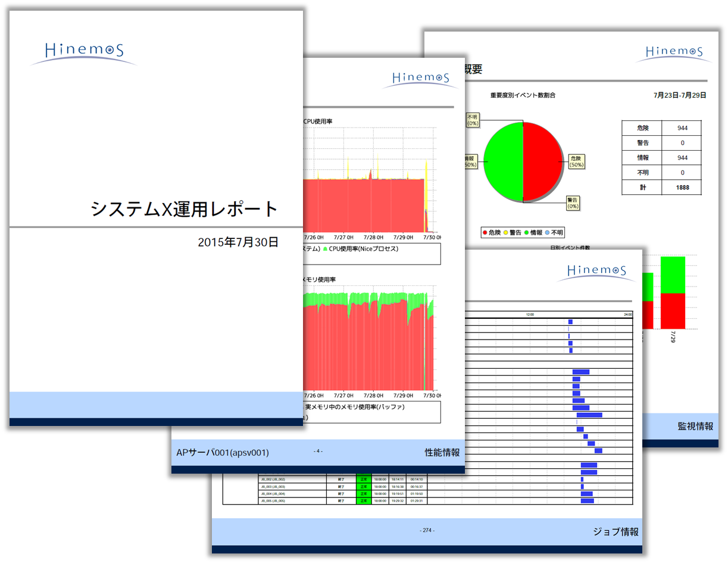Click the green 正常 status cell for JB_002
This screenshot has width=728, height=563.
point(363,479)
